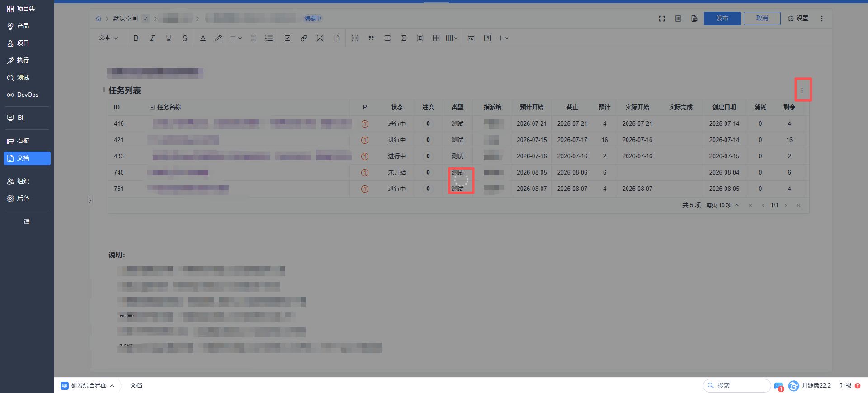Screen dimensions: 868x393
Task: Go to home in breadcrumb
Action: click(x=99, y=19)
